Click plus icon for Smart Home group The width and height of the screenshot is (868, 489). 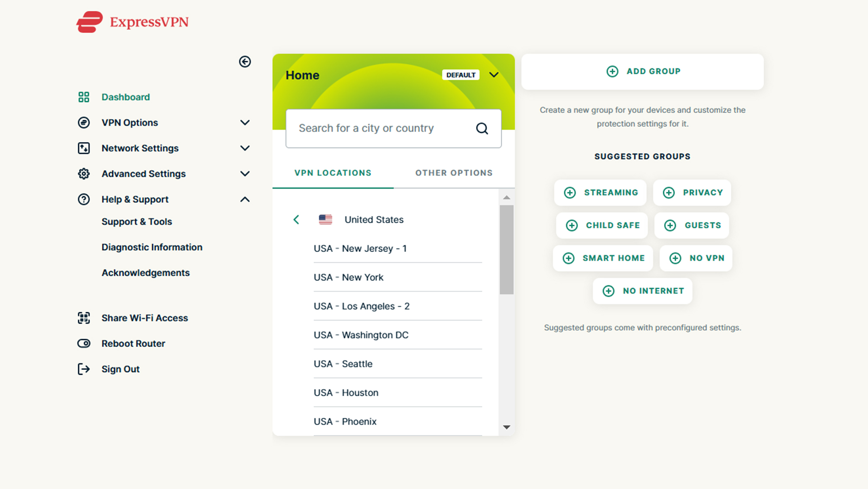(569, 258)
